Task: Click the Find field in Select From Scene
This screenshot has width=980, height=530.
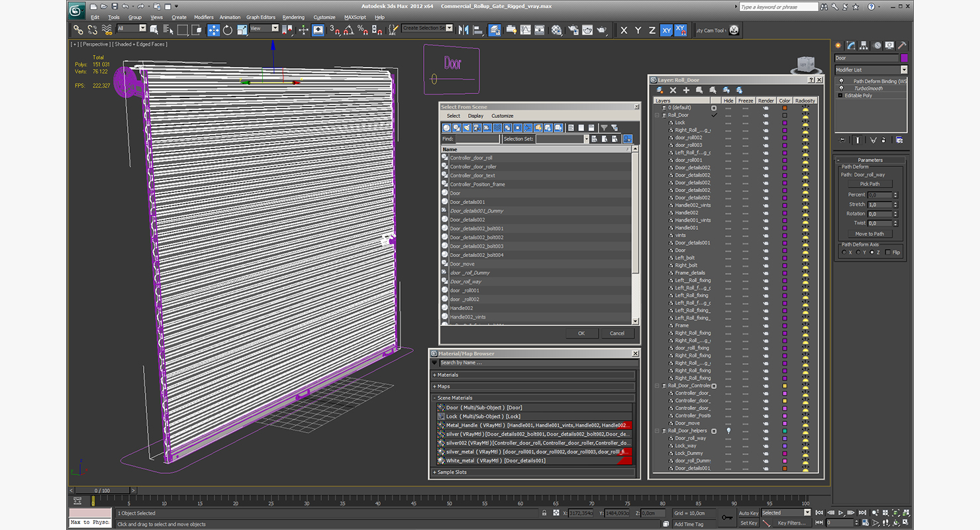Action: 477,139
